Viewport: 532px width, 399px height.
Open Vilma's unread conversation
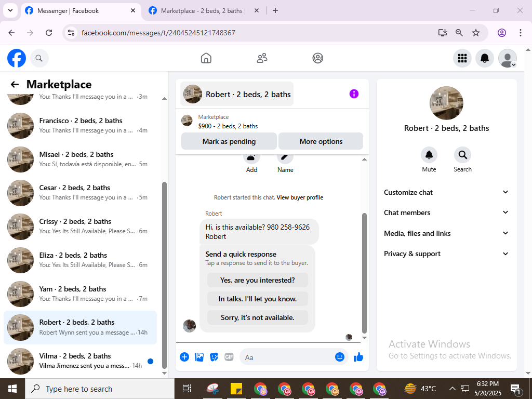(x=80, y=361)
